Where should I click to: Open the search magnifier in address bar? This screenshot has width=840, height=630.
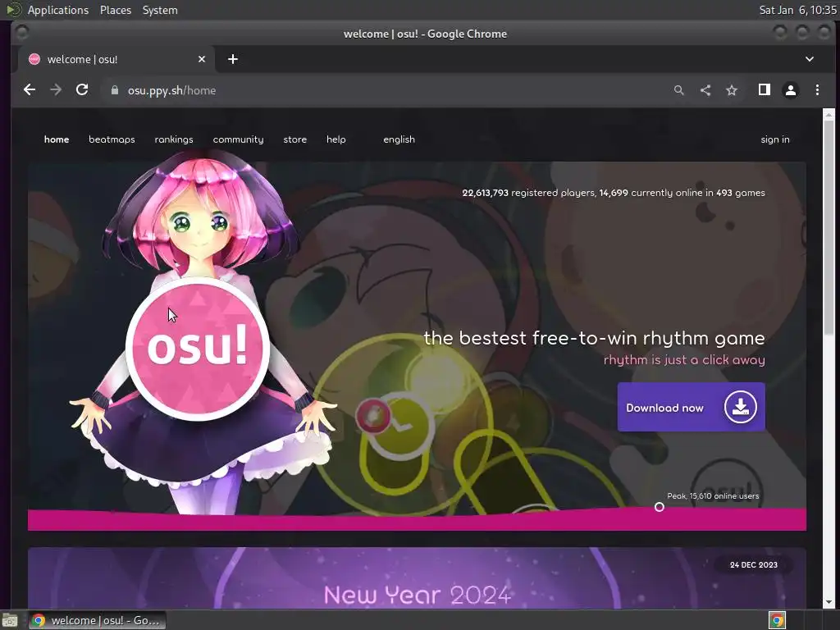pyautogui.click(x=678, y=90)
